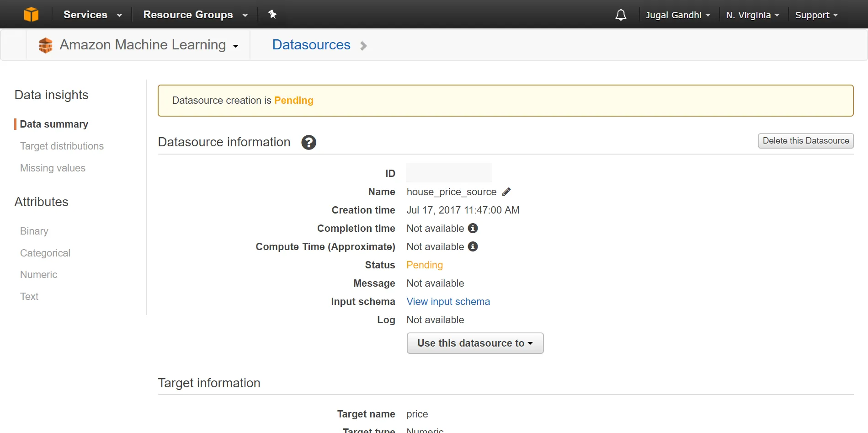Expand the Resource Groups menu
868x433 pixels.
point(196,15)
